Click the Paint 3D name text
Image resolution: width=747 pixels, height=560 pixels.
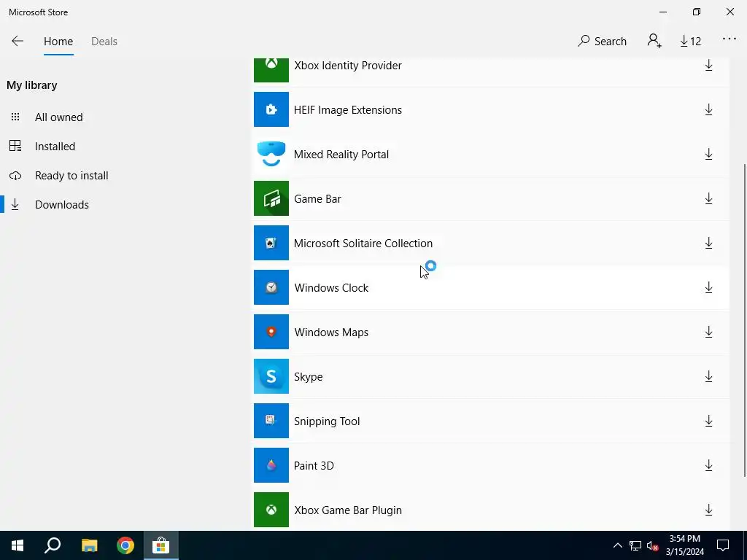tap(314, 466)
